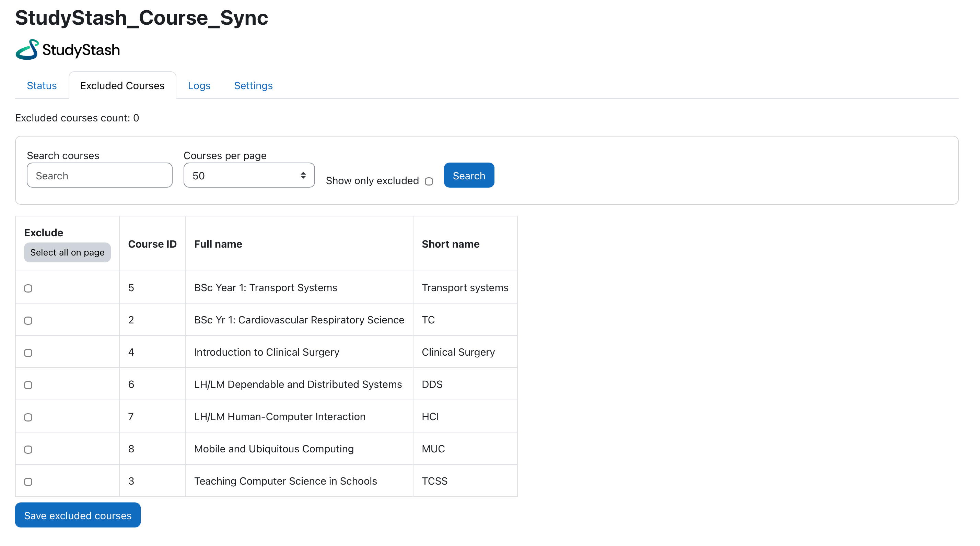980x546 pixels.
Task: Click Select all on page button
Action: coord(67,252)
